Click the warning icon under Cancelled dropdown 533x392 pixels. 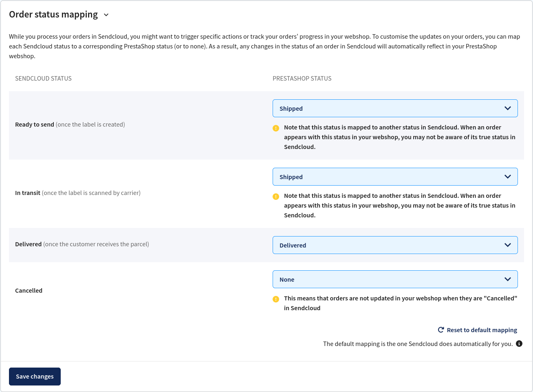point(276,299)
